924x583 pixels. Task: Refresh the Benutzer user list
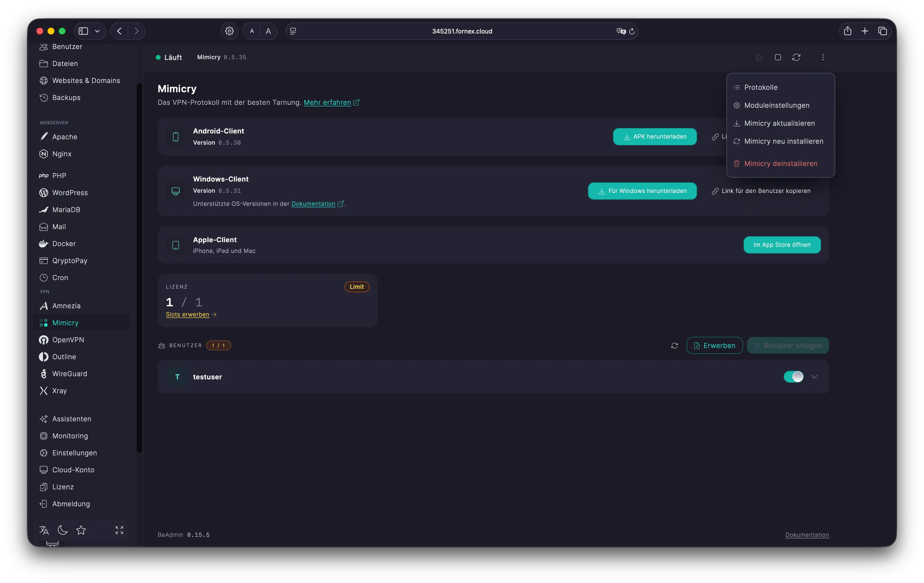click(674, 345)
